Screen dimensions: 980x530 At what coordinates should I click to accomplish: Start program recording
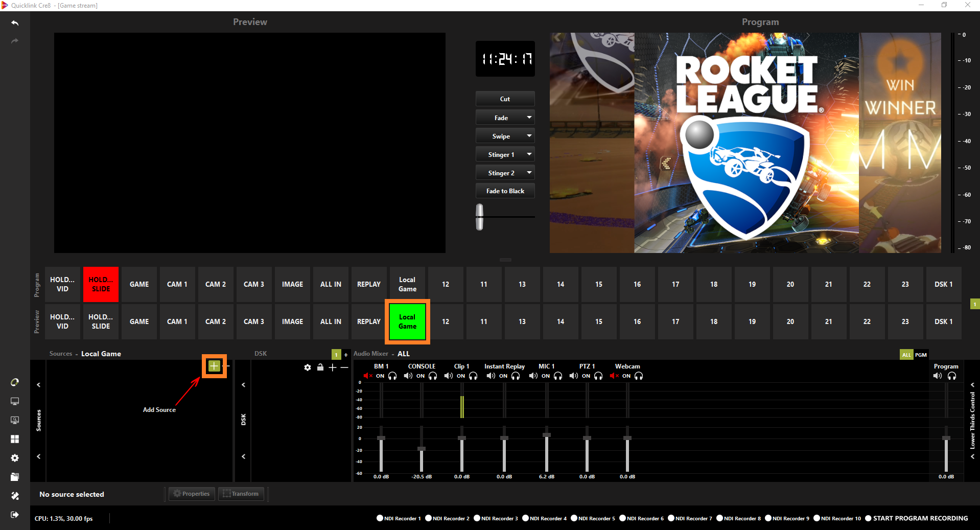pyautogui.click(x=916, y=518)
